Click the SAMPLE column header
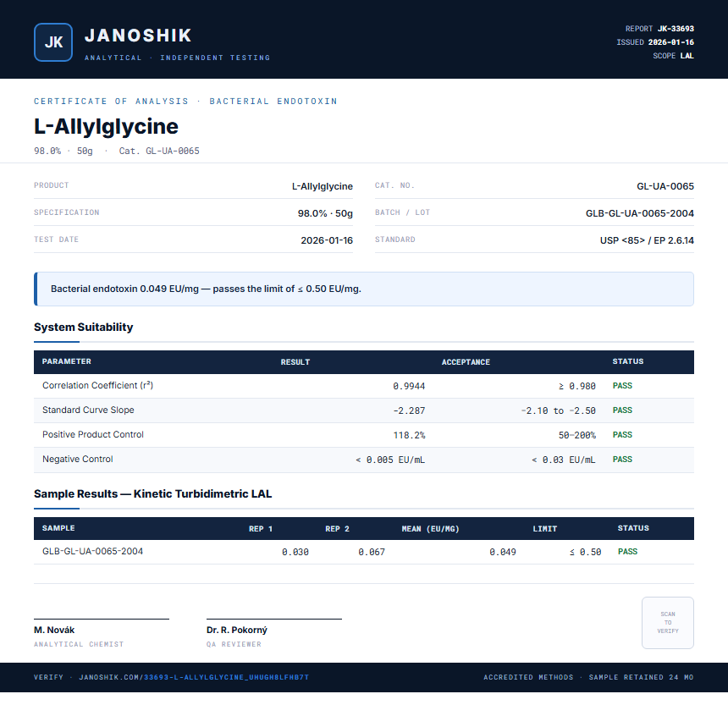The image size is (728, 716). click(x=58, y=528)
